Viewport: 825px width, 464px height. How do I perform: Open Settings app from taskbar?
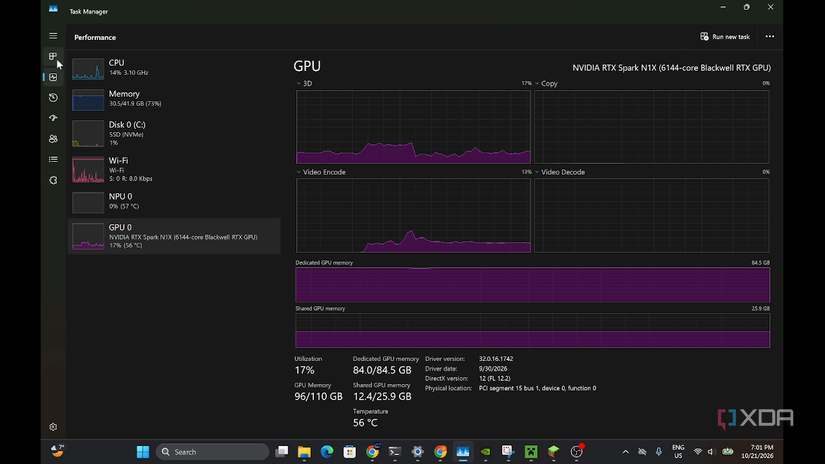click(418, 452)
